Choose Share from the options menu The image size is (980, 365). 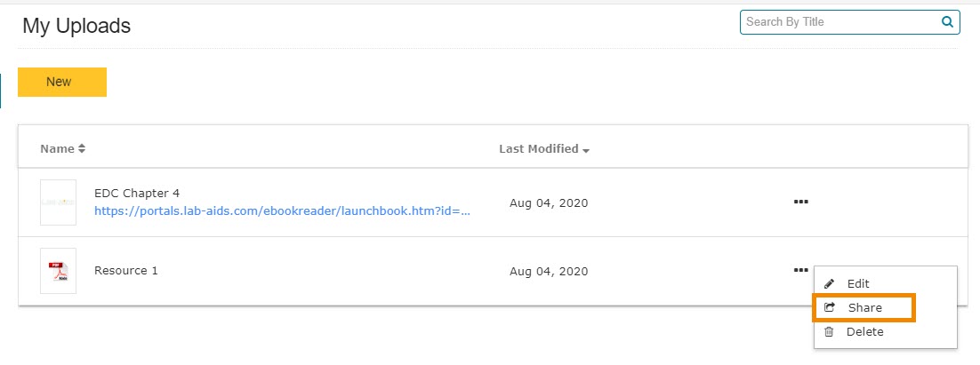[x=864, y=308]
